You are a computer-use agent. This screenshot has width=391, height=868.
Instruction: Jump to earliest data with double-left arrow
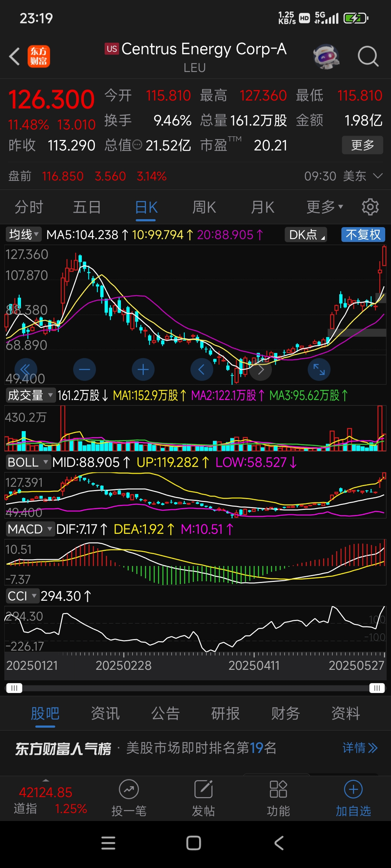[26, 370]
